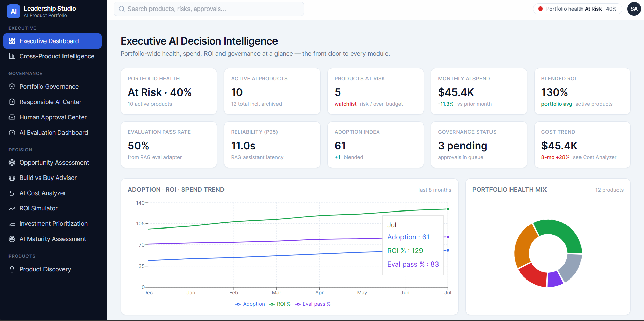Click the Portfolio Governance shield icon
This screenshot has height=321, width=644.
12,86
